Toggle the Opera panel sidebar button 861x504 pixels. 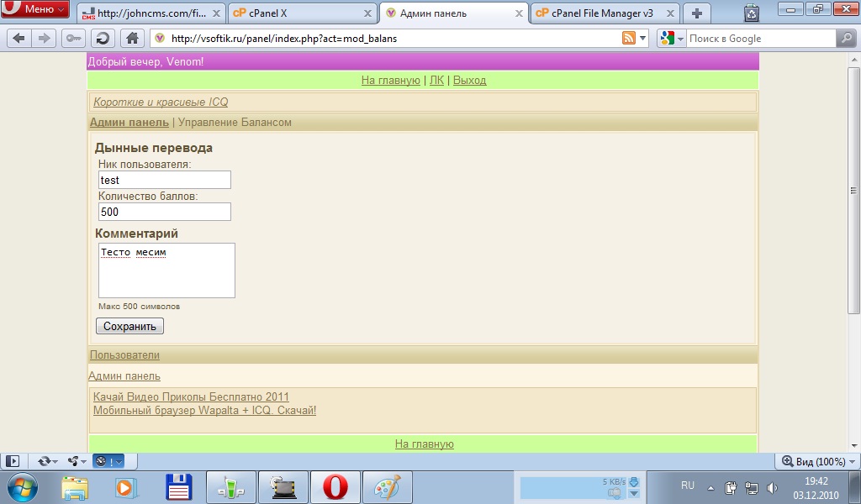[13, 461]
